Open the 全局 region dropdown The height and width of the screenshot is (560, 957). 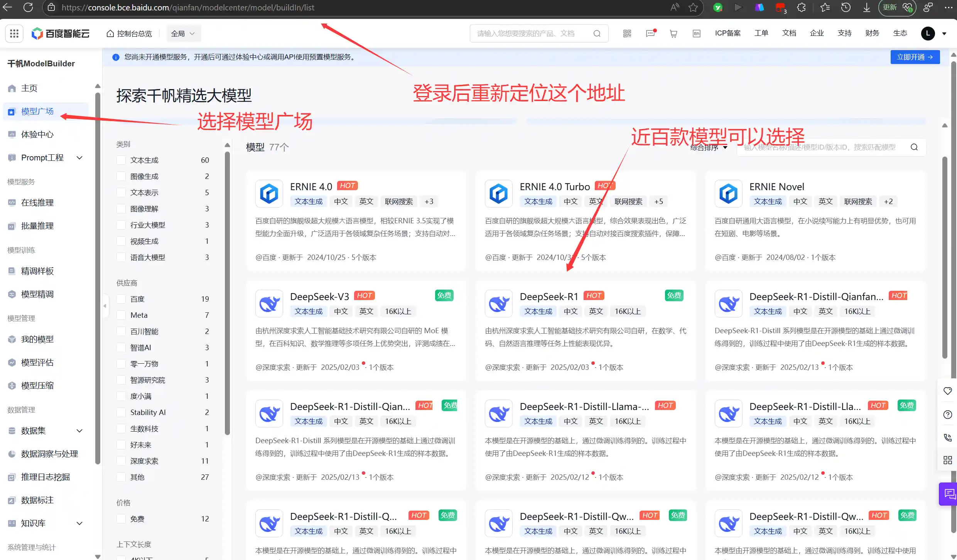pos(183,34)
